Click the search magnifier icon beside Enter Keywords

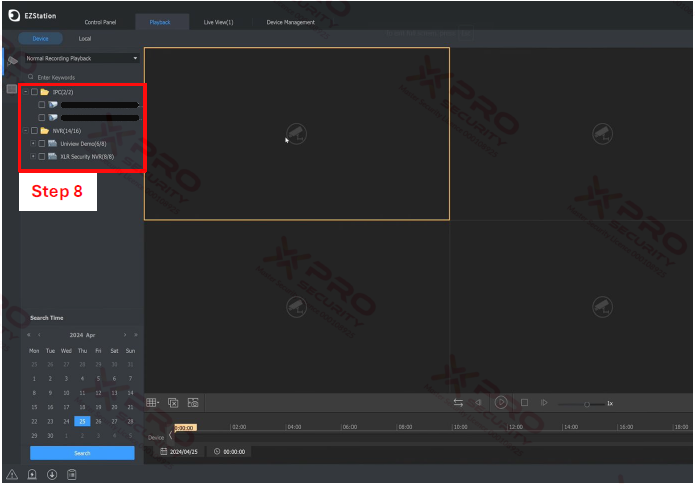coord(31,77)
